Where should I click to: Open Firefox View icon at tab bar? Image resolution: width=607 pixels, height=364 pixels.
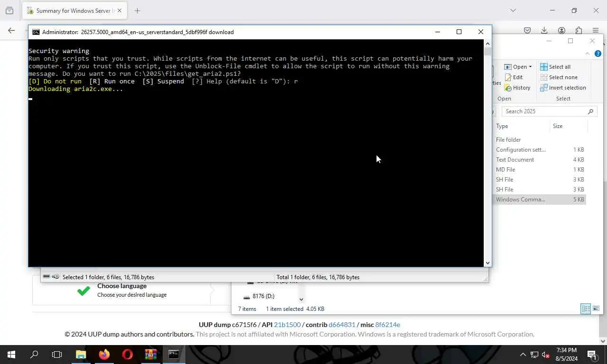click(9, 10)
